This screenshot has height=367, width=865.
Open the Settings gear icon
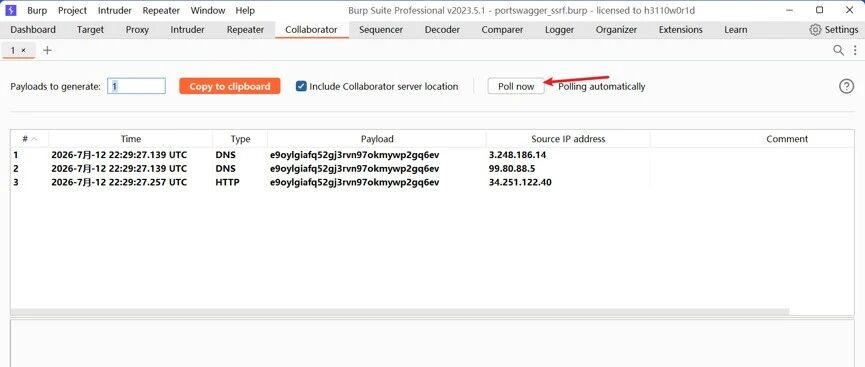815,30
